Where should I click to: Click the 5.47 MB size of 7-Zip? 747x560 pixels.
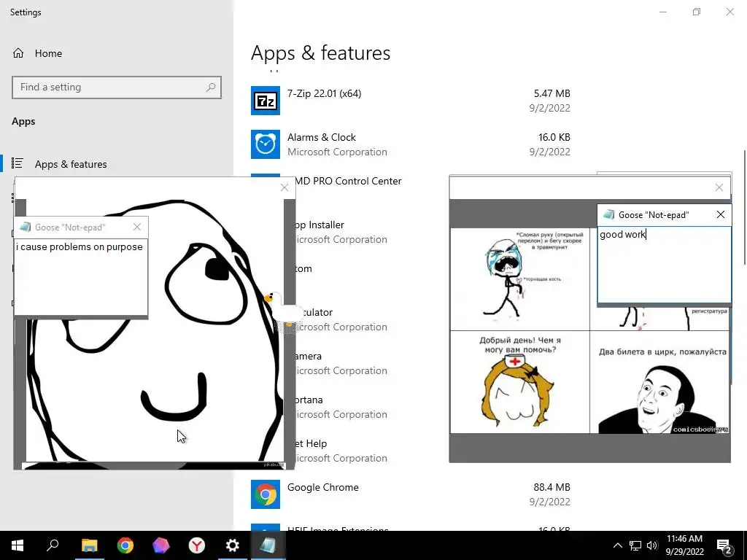pos(551,93)
